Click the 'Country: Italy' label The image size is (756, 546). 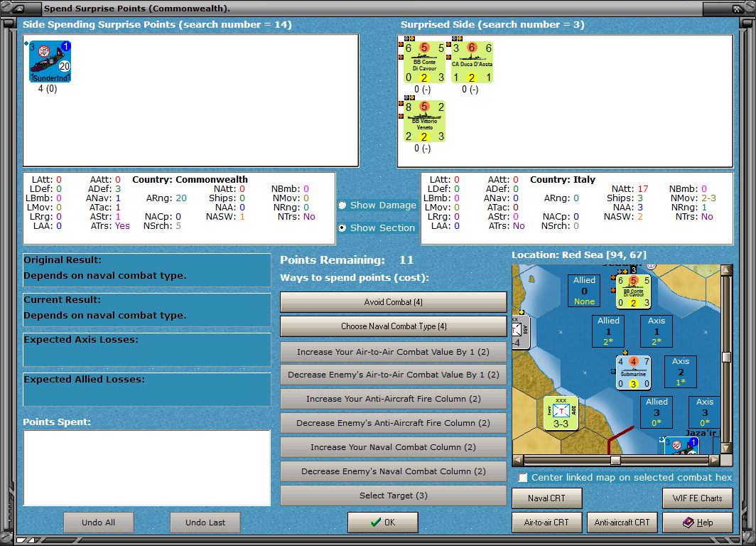point(563,179)
